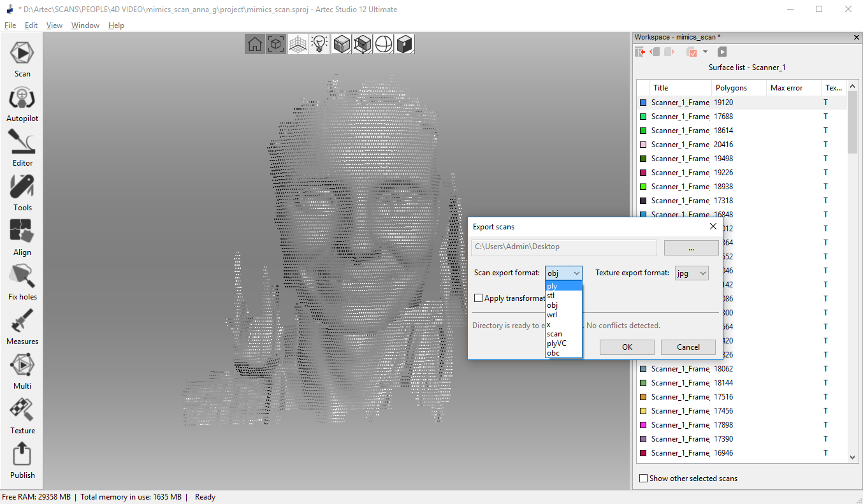This screenshot has height=504, width=863.
Task: Click Free RAM value in status bar
Action: (36, 497)
